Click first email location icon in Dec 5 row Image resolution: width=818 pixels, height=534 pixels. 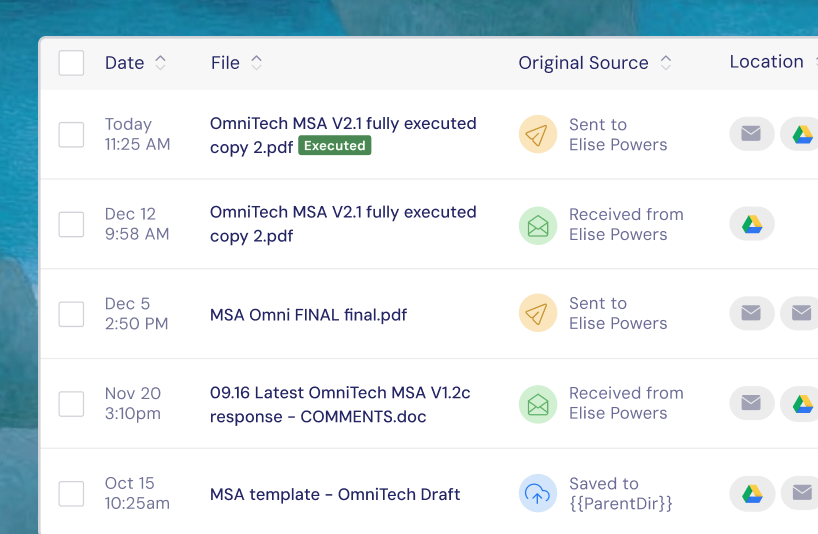pos(751,313)
